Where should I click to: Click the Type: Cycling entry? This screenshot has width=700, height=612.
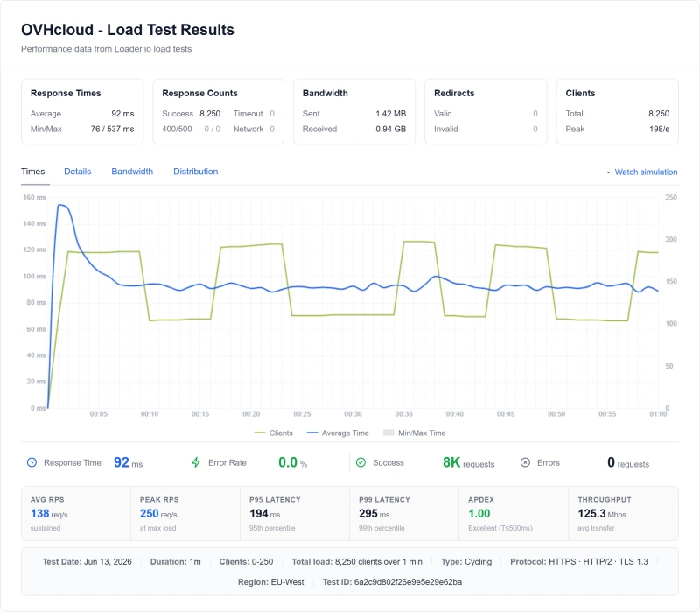click(466, 562)
